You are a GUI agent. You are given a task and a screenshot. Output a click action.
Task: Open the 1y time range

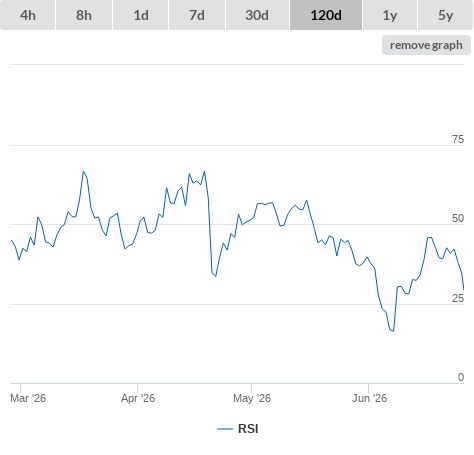click(x=390, y=15)
